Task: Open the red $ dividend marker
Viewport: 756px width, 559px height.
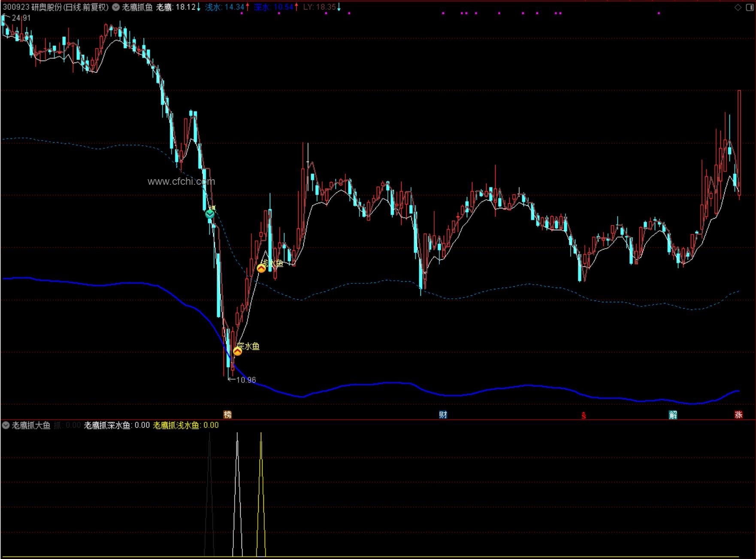Action: click(x=584, y=415)
